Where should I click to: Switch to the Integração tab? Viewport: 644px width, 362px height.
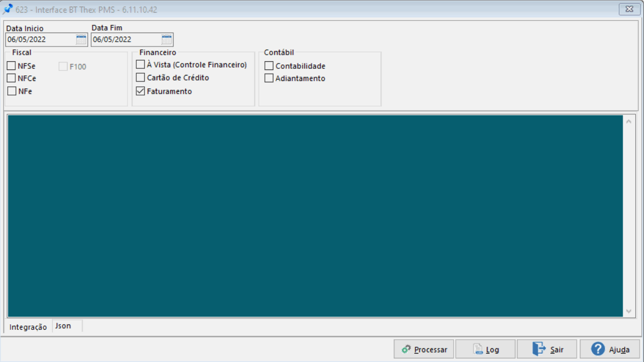28,326
